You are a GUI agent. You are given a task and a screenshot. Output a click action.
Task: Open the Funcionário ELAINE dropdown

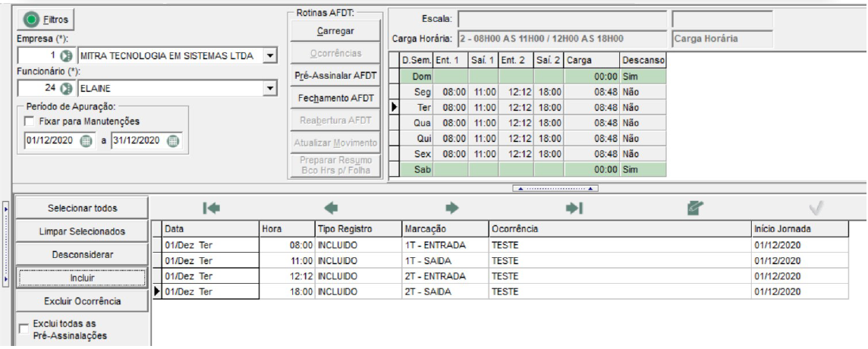(269, 88)
